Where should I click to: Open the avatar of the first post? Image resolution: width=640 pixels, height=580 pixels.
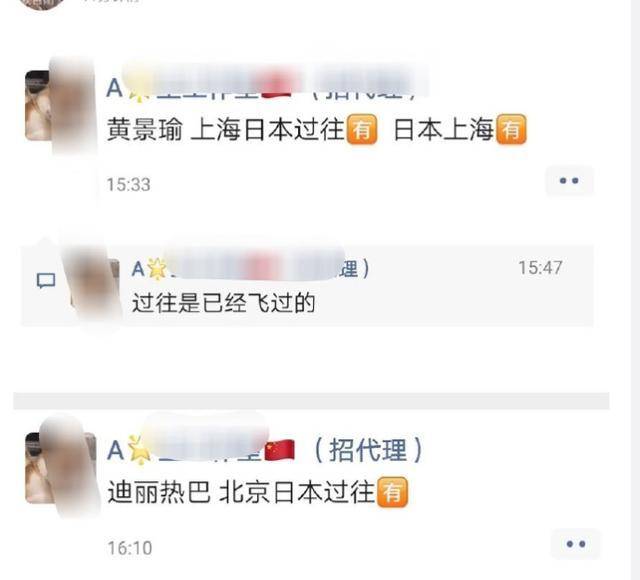[60, 105]
